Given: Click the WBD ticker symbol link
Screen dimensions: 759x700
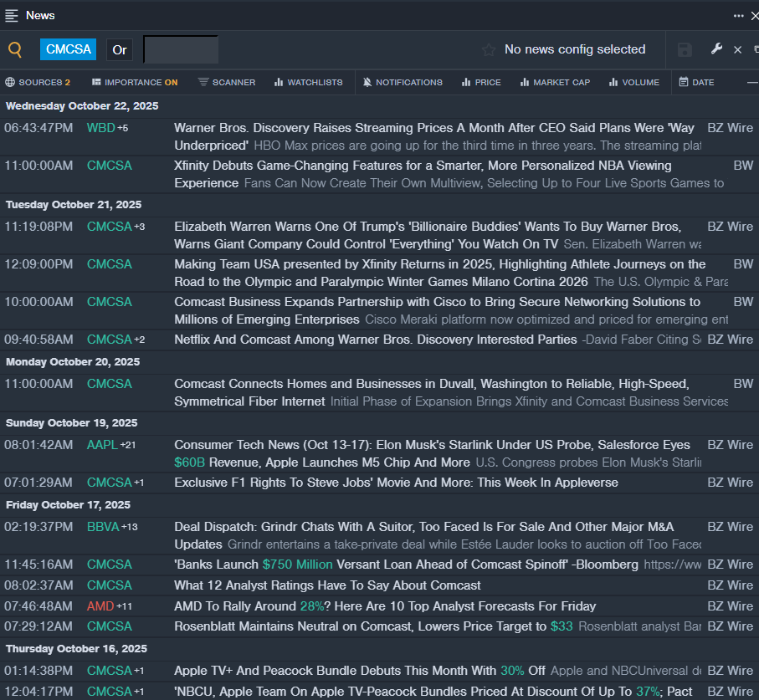Looking at the screenshot, I should point(100,128).
